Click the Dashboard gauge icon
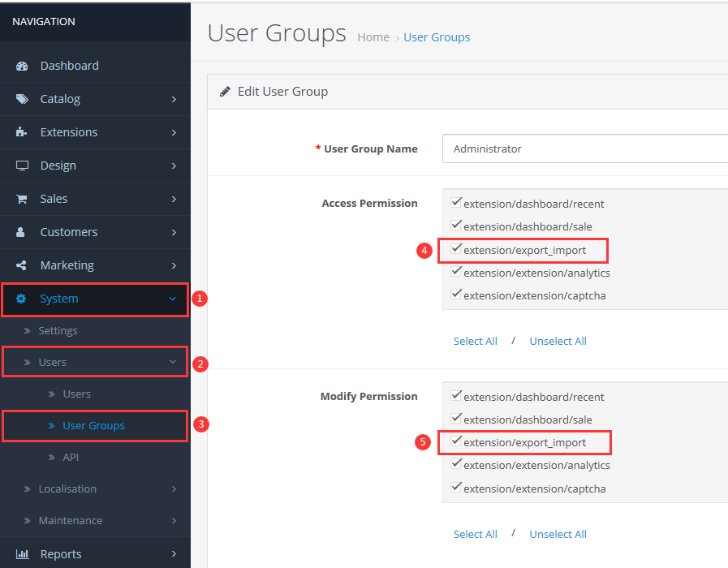The height and width of the screenshot is (568, 728). 22,66
